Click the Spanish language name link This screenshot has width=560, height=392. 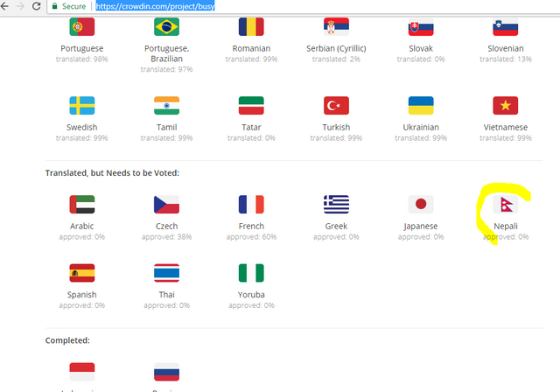81,295
